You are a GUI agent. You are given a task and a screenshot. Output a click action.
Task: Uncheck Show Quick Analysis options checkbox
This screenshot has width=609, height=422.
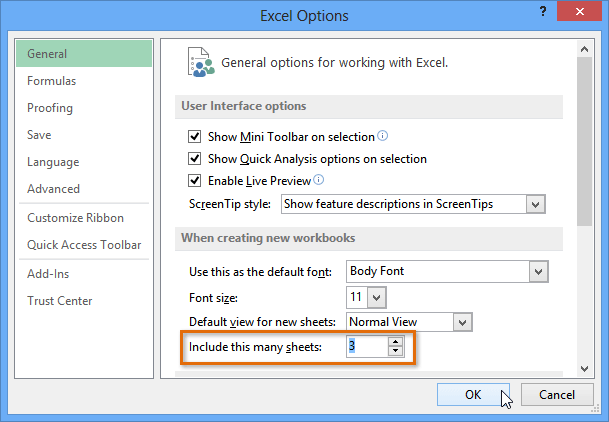[x=195, y=159]
